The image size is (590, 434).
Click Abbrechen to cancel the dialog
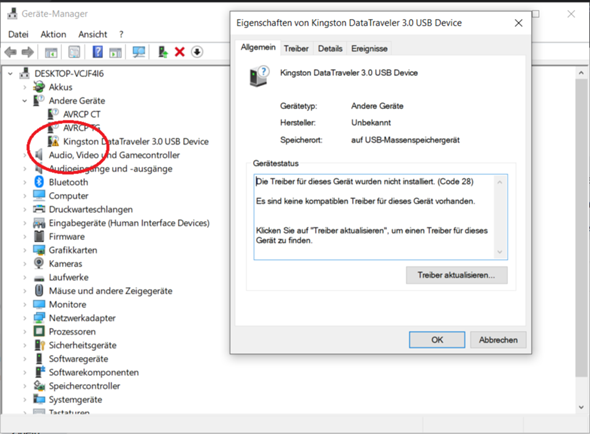tap(498, 340)
